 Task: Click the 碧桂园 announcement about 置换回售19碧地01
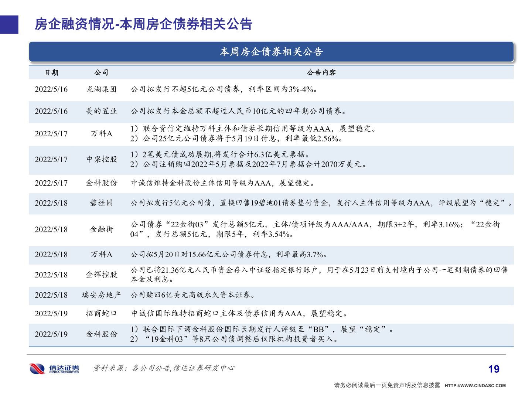(x=322, y=203)
